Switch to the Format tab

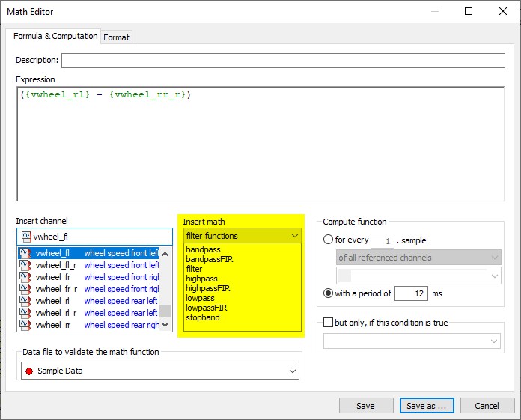[x=116, y=37]
